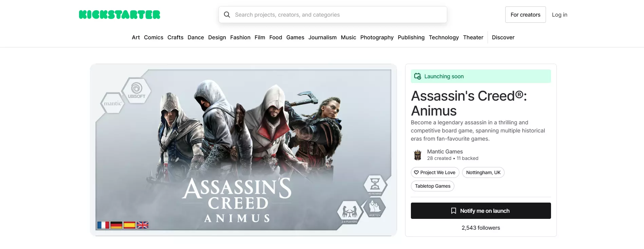
Task: Open the Photography category
Action: (x=377, y=37)
